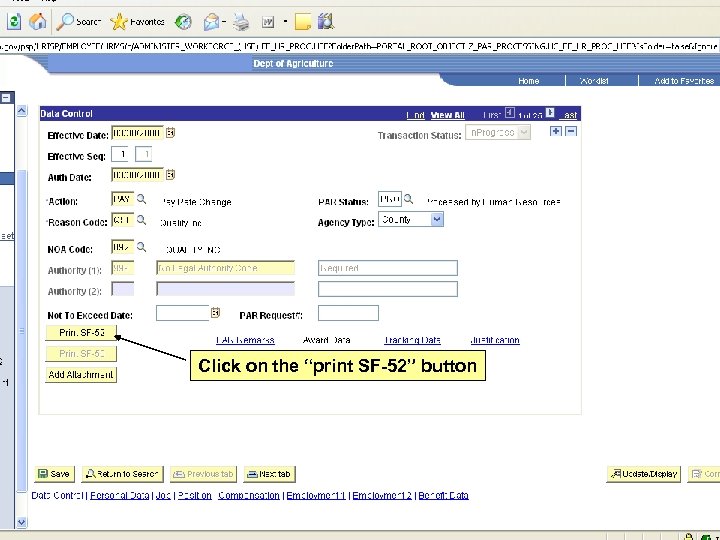This screenshot has width=720, height=540.
Task: Click the PAR Request# input field
Action: pos(349,313)
